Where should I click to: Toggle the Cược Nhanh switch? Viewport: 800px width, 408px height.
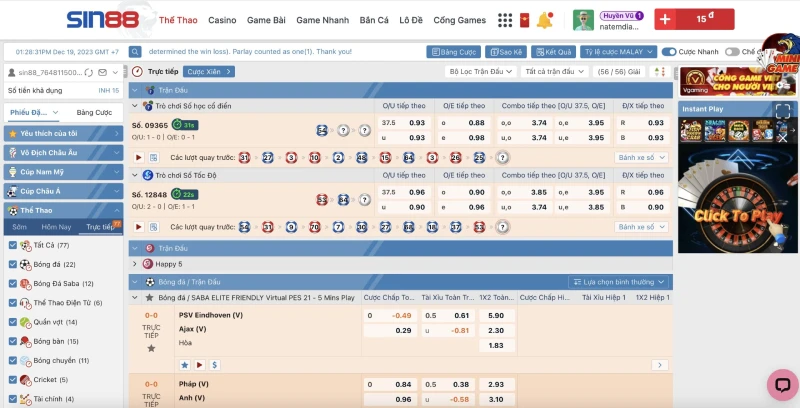pyautogui.click(x=669, y=52)
